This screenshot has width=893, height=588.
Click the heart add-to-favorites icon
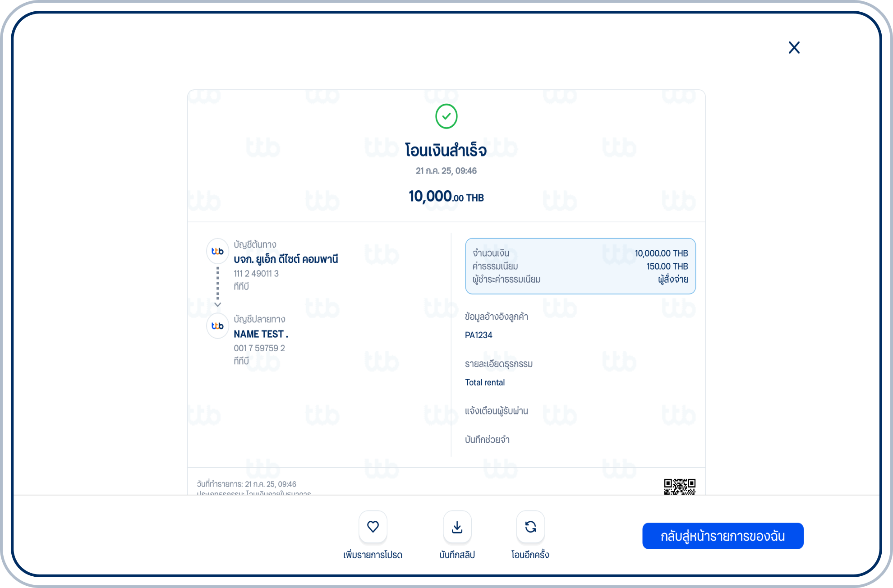click(x=373, y=527)
